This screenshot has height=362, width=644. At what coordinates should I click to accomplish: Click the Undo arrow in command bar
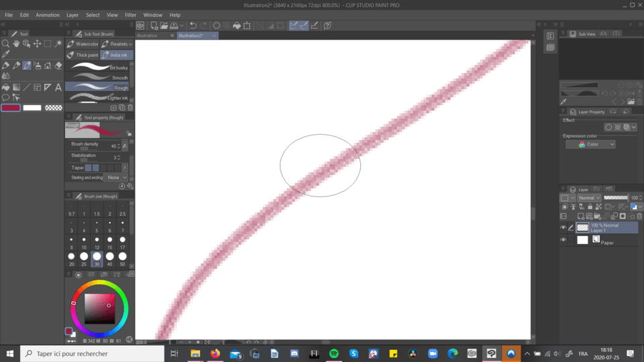tap(193, 25)
